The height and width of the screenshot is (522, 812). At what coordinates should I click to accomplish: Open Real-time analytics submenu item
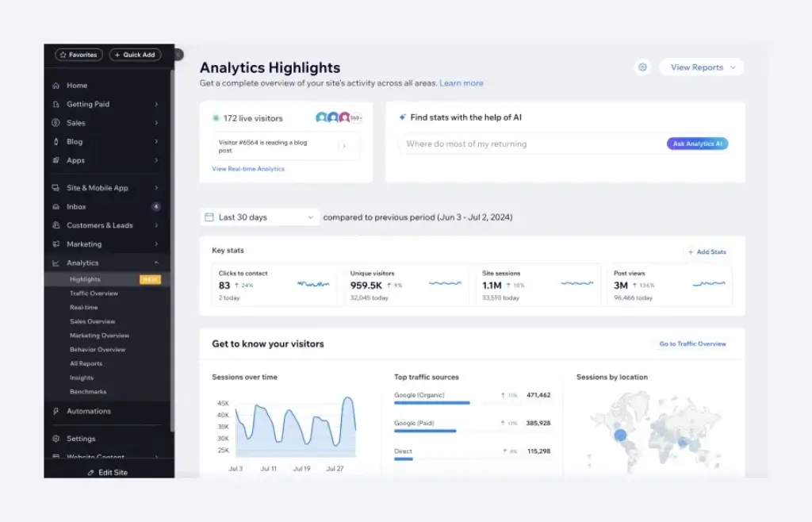coord(84,308)
